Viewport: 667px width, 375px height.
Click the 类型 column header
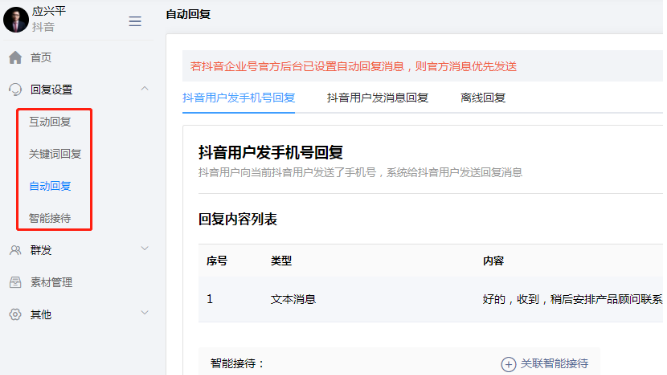click(281, 261)
